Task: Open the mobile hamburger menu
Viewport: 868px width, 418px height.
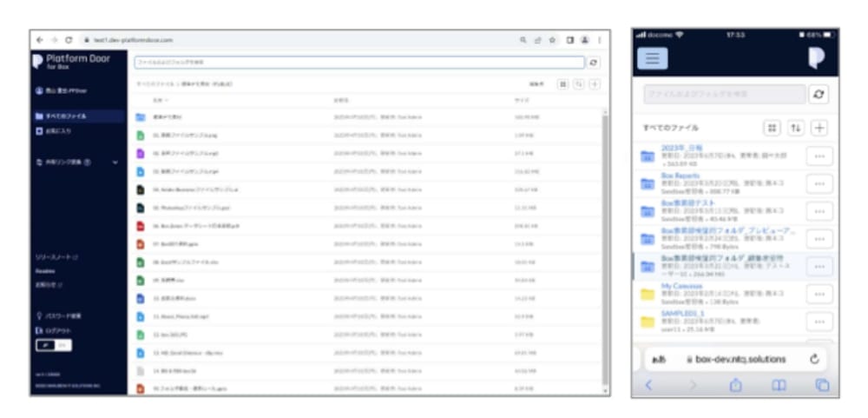Action: click(x=652, y=58)
